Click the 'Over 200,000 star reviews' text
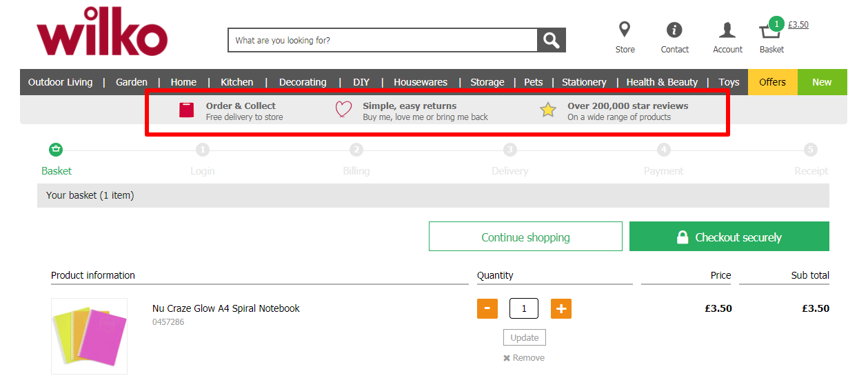868x387 pixels. click(628, 106)
